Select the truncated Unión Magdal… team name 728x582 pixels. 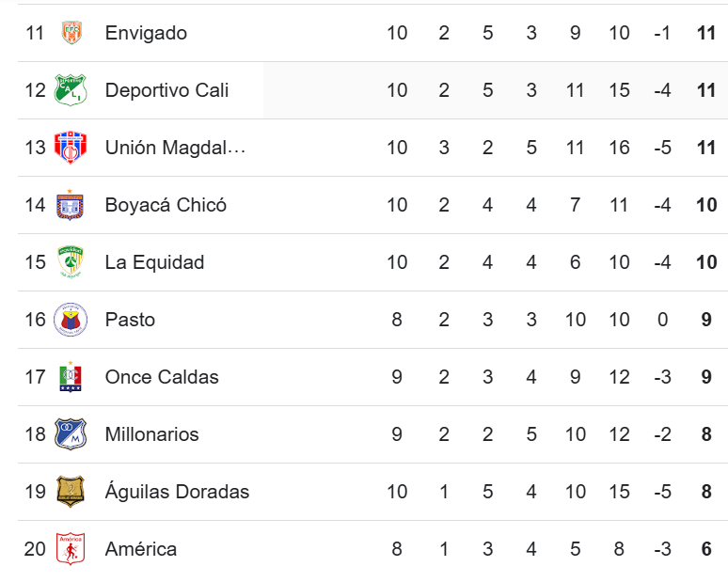pyautogui.click(x=175, y=148)
